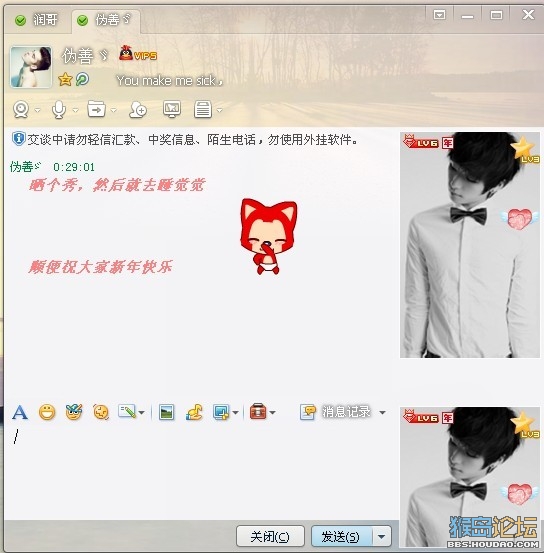
Task: Start a video call with webcam icon
Action: pos(21,109)
